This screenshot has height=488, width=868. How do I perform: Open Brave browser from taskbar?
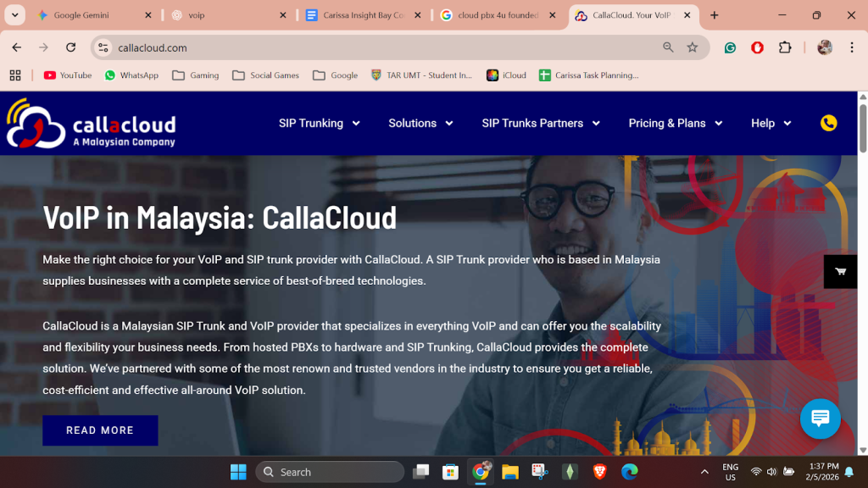coord(599,472)
